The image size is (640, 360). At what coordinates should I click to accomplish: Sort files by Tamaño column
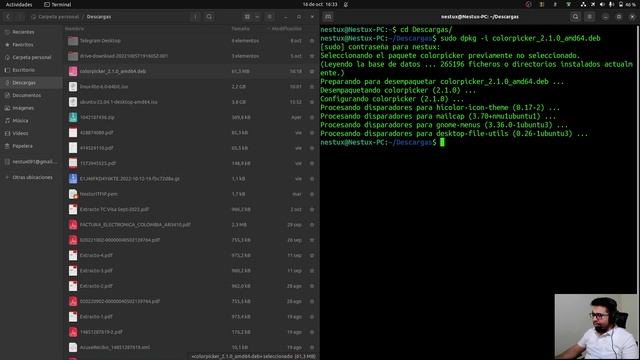click(x=240, y=29)
